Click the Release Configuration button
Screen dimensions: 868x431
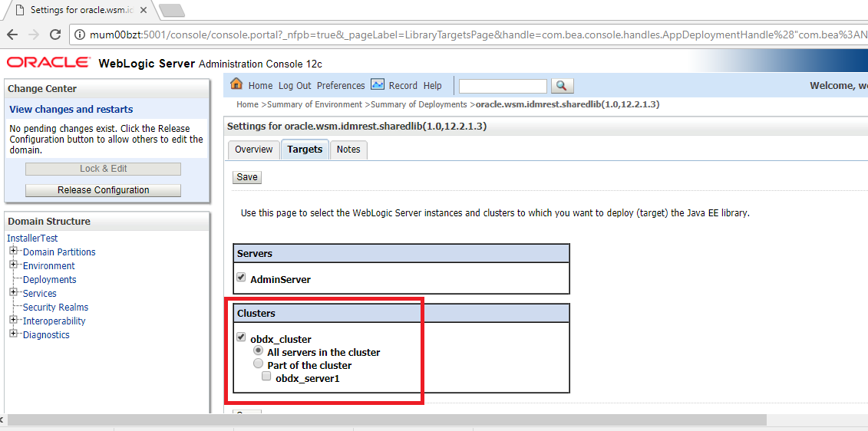(103, 189)
